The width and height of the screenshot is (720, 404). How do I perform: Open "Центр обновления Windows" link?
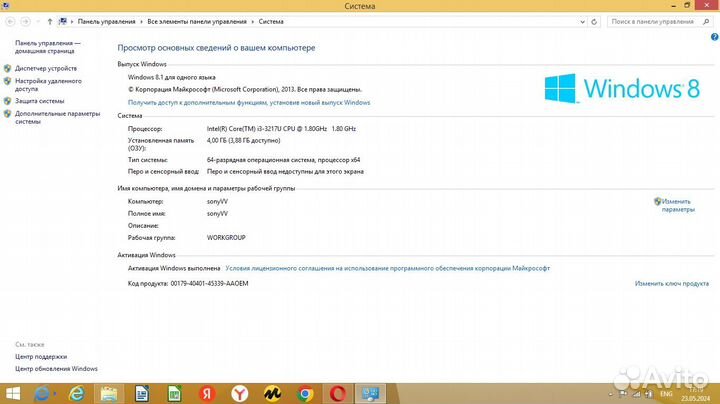56,369
